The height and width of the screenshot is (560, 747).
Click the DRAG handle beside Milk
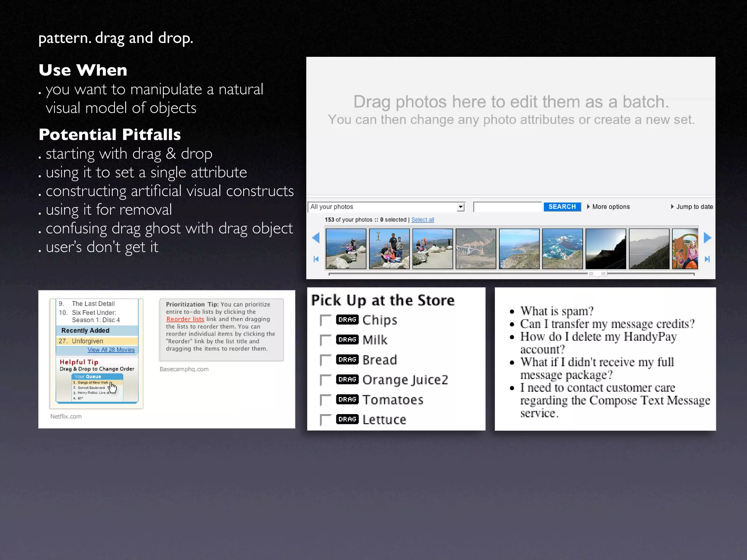tap(347, 340)
